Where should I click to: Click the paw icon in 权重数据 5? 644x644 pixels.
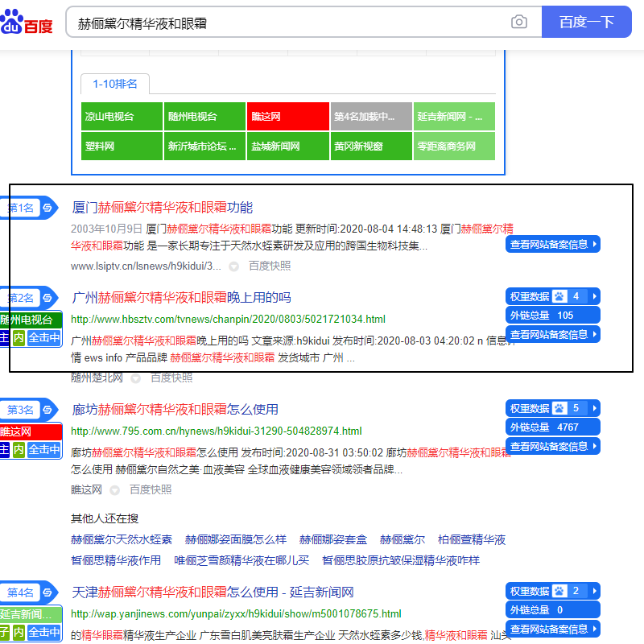559,408
